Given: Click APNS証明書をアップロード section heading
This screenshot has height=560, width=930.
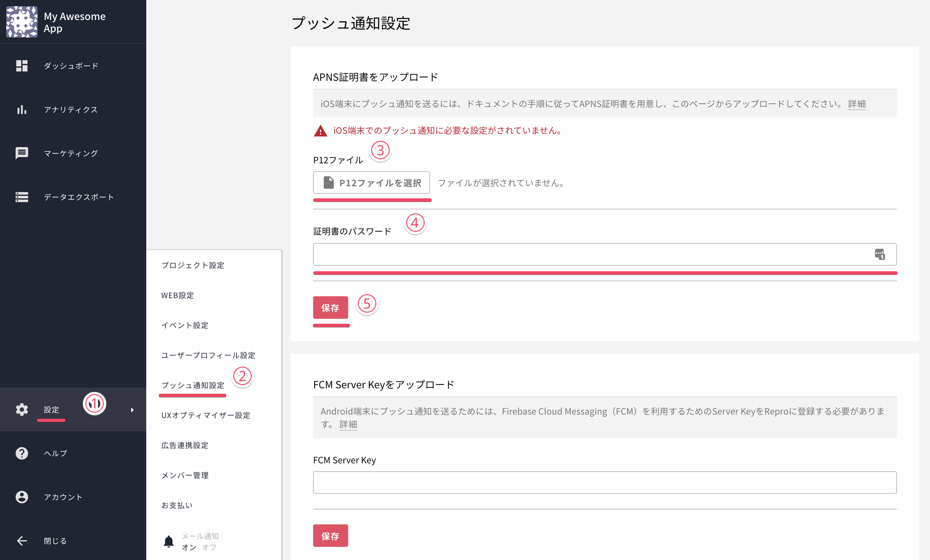Looking at the screenshot, I should (375, 77).
